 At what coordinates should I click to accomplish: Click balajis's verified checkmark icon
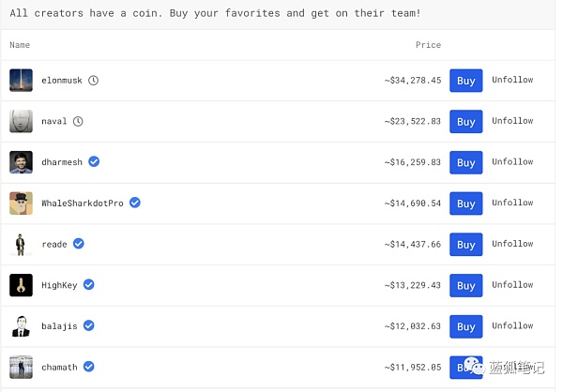pos(89,325)
